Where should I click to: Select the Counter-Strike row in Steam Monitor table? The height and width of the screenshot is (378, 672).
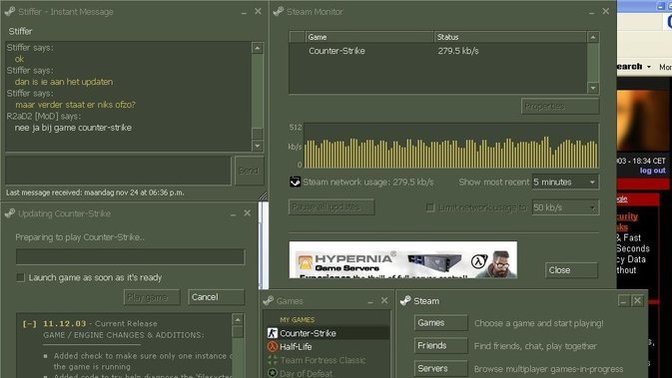438,51
